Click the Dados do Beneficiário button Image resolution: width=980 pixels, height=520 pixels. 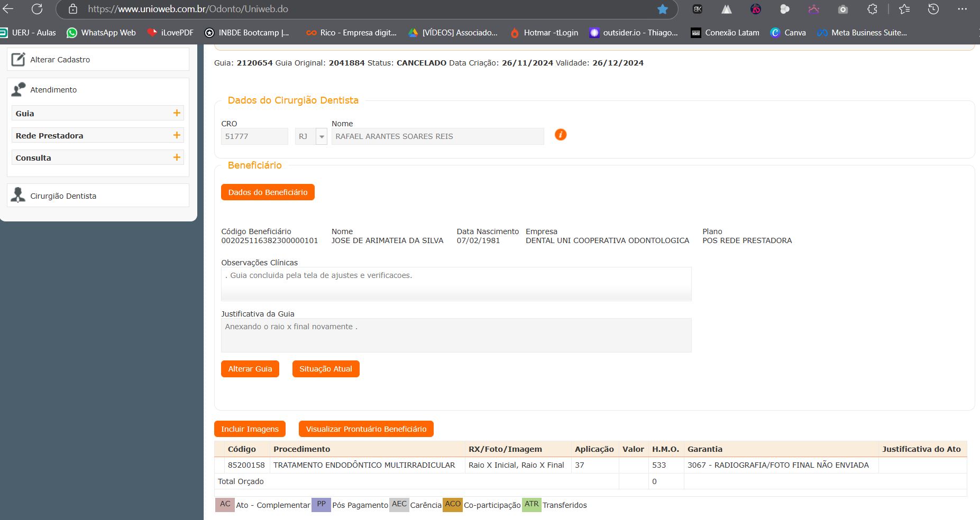[268, 192]
